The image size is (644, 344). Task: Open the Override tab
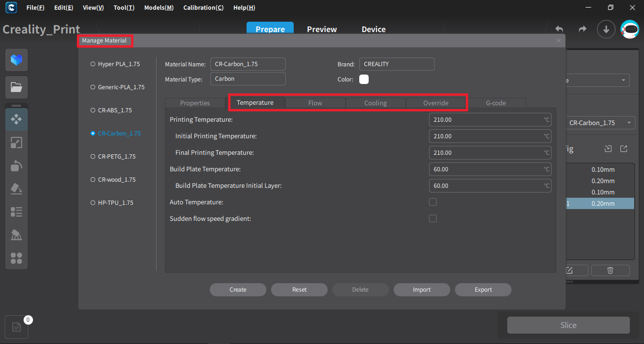tap(436, 103)
